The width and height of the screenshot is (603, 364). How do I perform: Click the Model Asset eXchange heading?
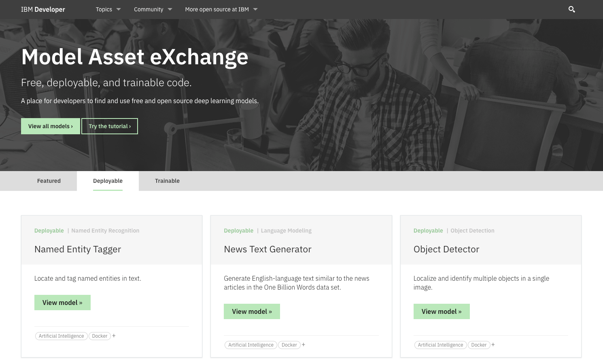[x=135, y=57]
